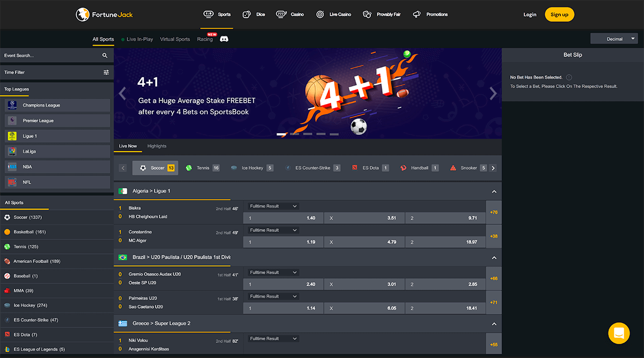Click the Sign up button
The width and height of the screenshot is (644, 358).
click(x=559, y=14)
